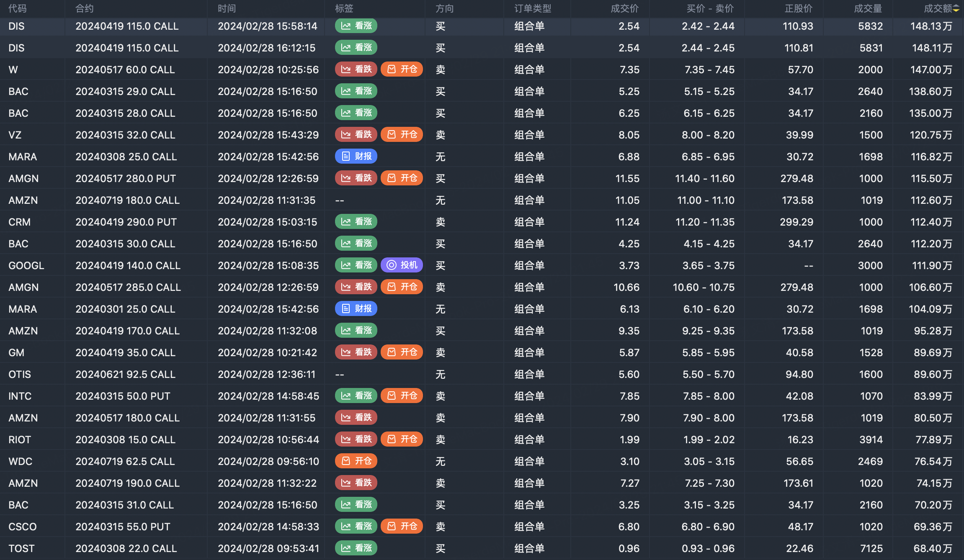
Task: Click the sort arrow on 成交额 column
Action: (956, 9)
